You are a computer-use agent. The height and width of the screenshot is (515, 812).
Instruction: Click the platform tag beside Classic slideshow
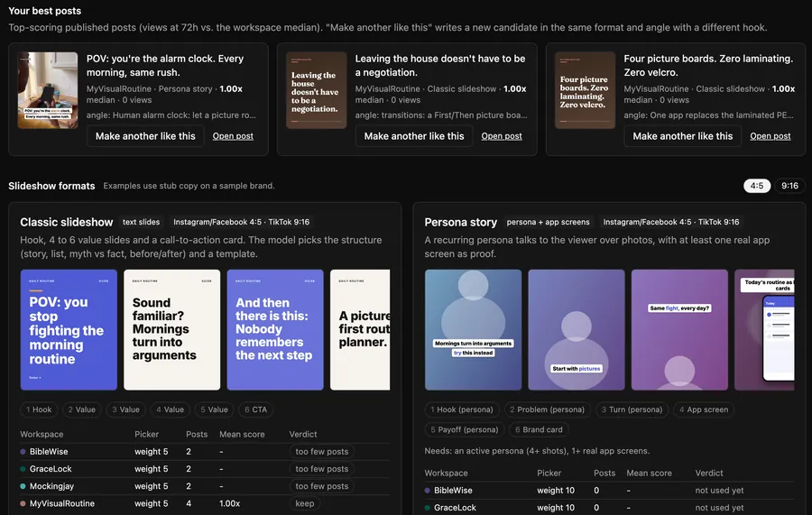tap(241, 222)
